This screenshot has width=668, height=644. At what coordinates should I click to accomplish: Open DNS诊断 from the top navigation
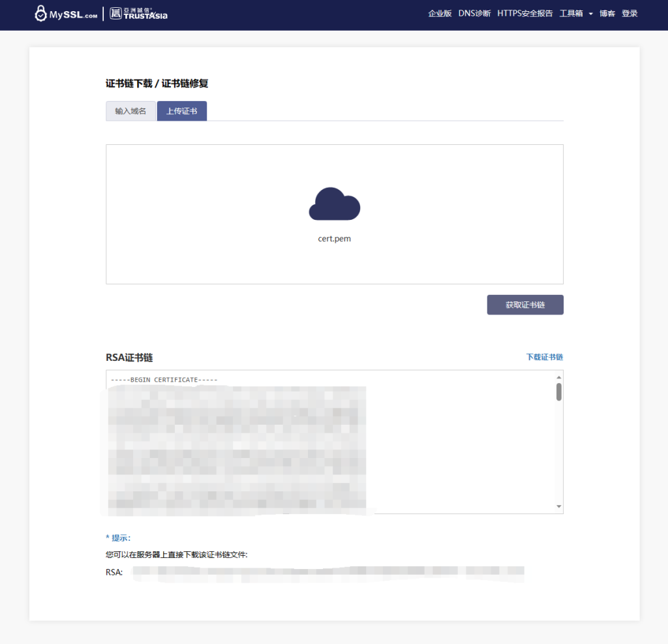click(474, 14)
